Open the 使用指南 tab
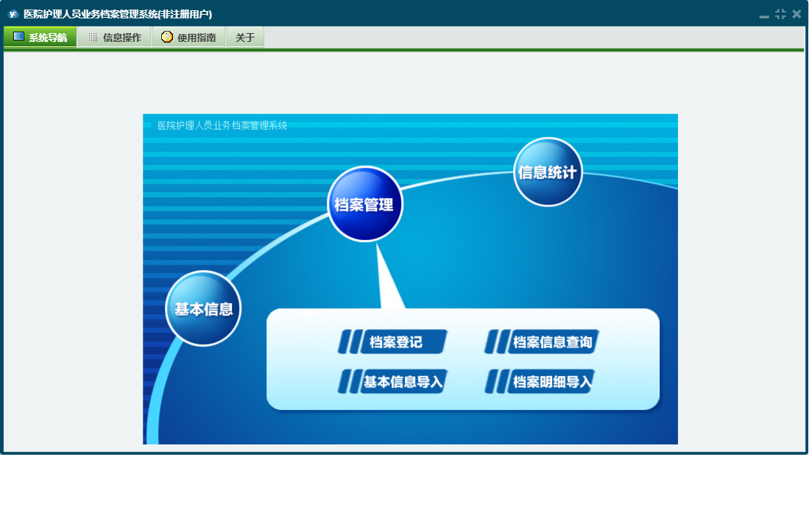The image size is (809, 532). (x=188, y=37)
